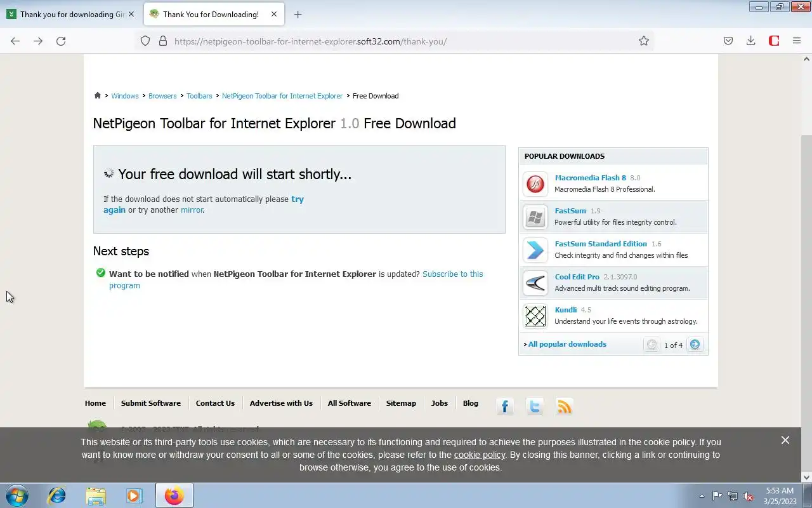The height and width of the screenshot is (508, 812).
Task: Open the Advertise with Us footer link
Action: point(281,403)
